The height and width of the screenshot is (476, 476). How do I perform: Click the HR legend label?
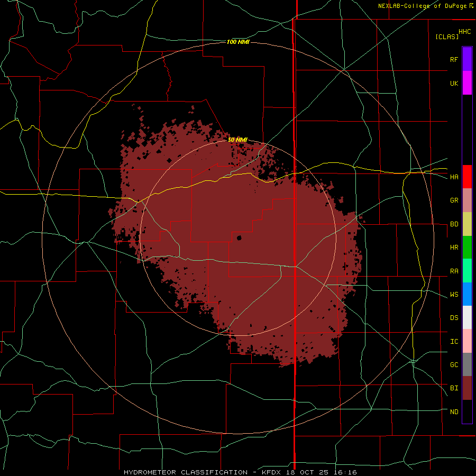point(454,248)
